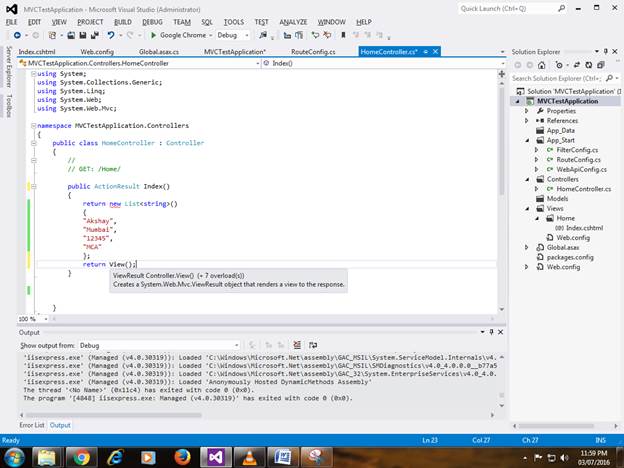Switch to the Global.asax.cs tab

(159, 52)
